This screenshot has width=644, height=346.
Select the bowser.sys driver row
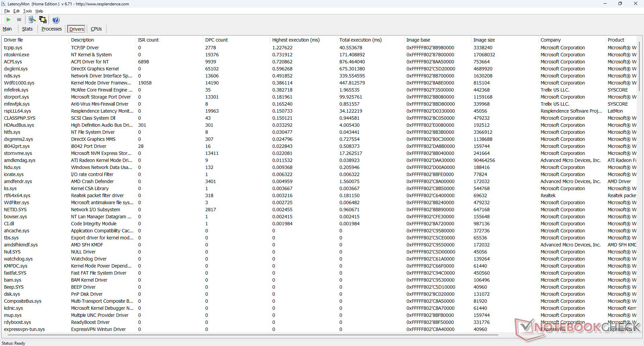point(319,217)
